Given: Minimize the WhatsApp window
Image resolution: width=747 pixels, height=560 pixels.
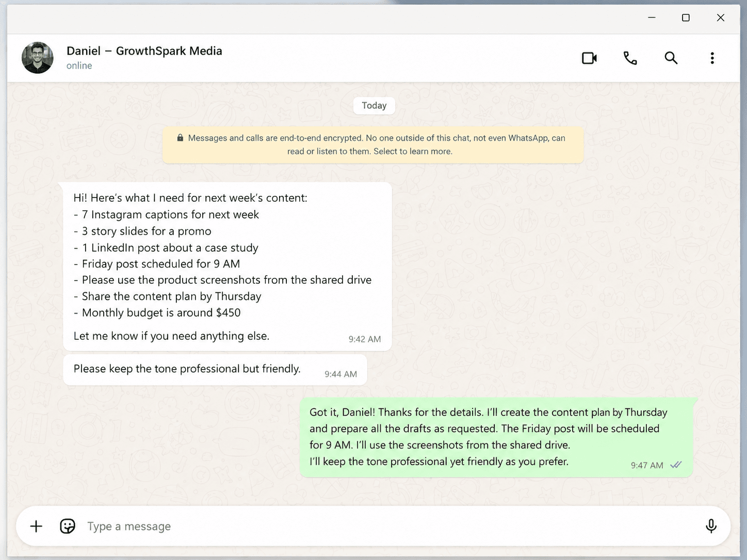Looking at the screenshot, I should coord(652,18).
